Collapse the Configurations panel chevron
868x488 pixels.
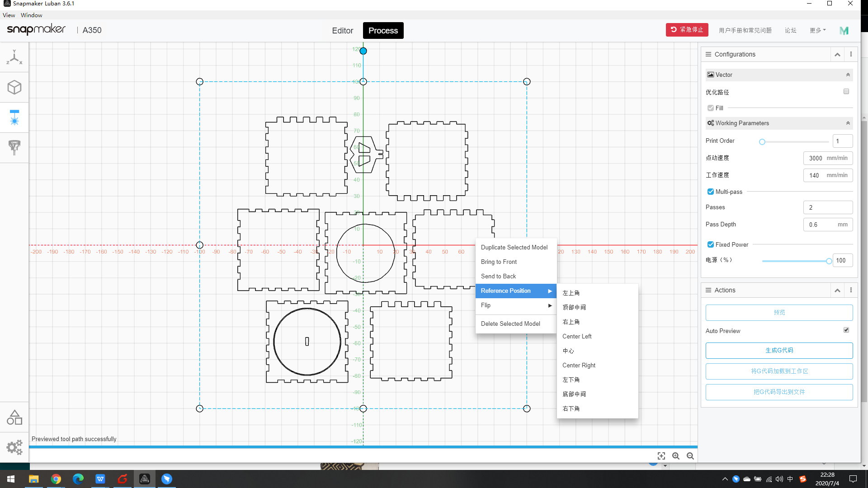tap(837, 54)
